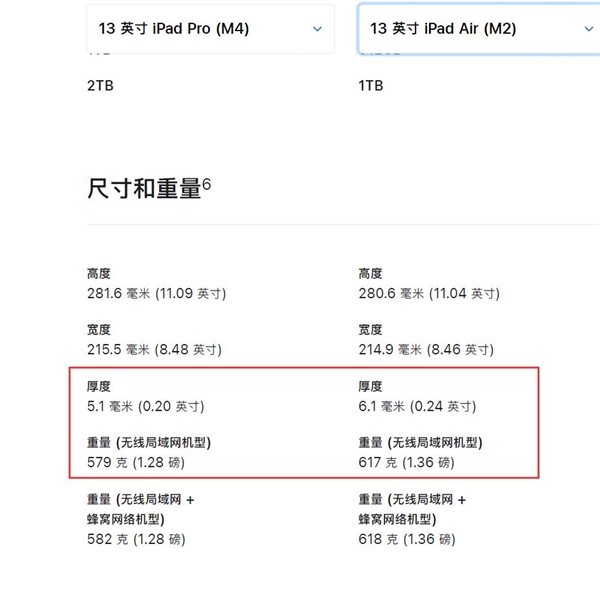Viewport: 600px width, 598px height.
Task: Click the right column 高度 label
Action: 370,273
